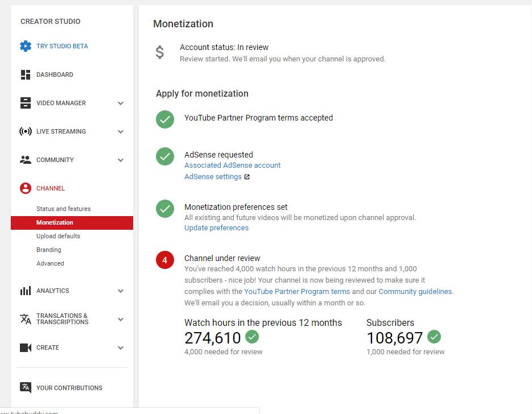
Task: Expand the Live Streaming section chevron
Action: tap(121, 131)
